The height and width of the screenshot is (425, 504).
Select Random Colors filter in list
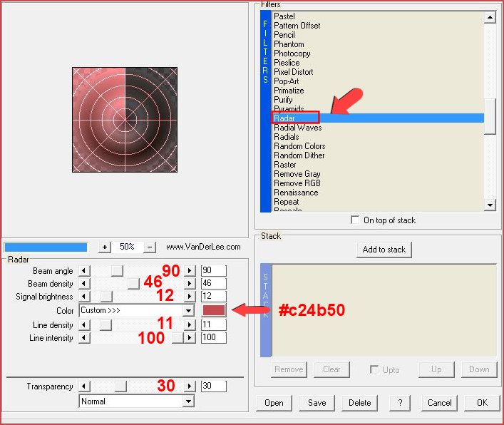tap(299, 146)
